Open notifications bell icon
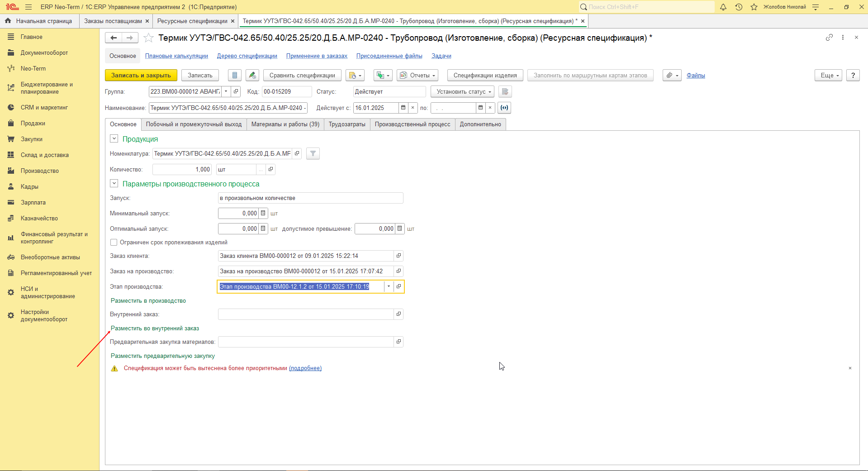Image resolution: width=868 pixels, height=471 pixels. point(723,7)
